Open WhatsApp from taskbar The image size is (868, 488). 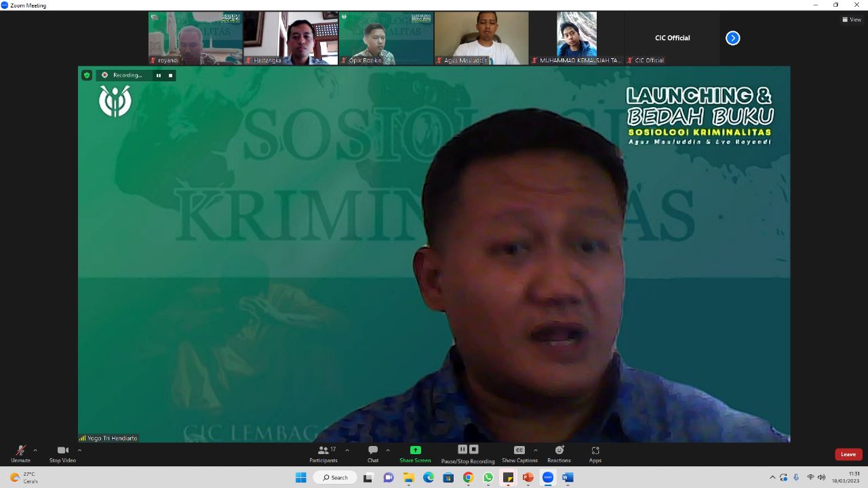click(488, 477)
